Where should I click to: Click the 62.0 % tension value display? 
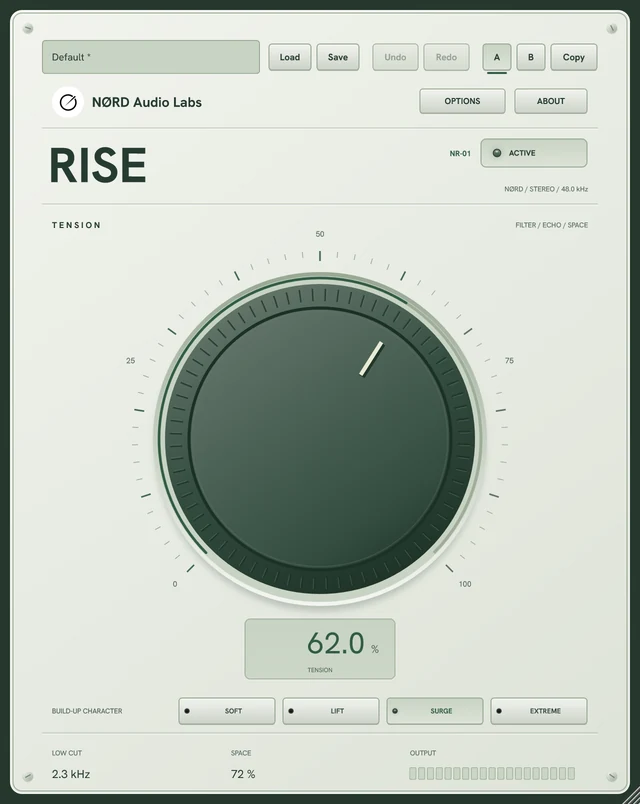click(x=320, y=649)
